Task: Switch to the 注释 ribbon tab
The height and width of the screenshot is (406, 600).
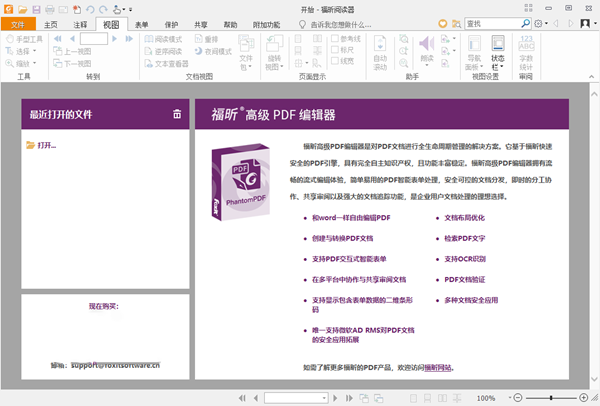Action: (81, 23)
